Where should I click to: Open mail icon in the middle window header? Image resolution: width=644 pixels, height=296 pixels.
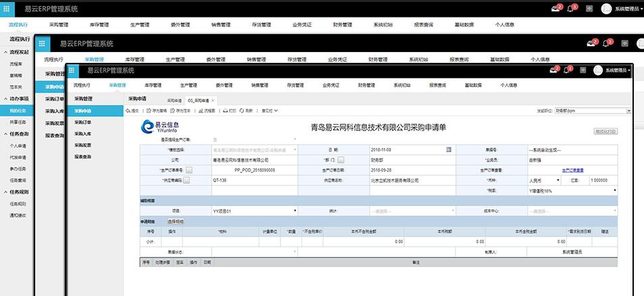tap(591, 43)
